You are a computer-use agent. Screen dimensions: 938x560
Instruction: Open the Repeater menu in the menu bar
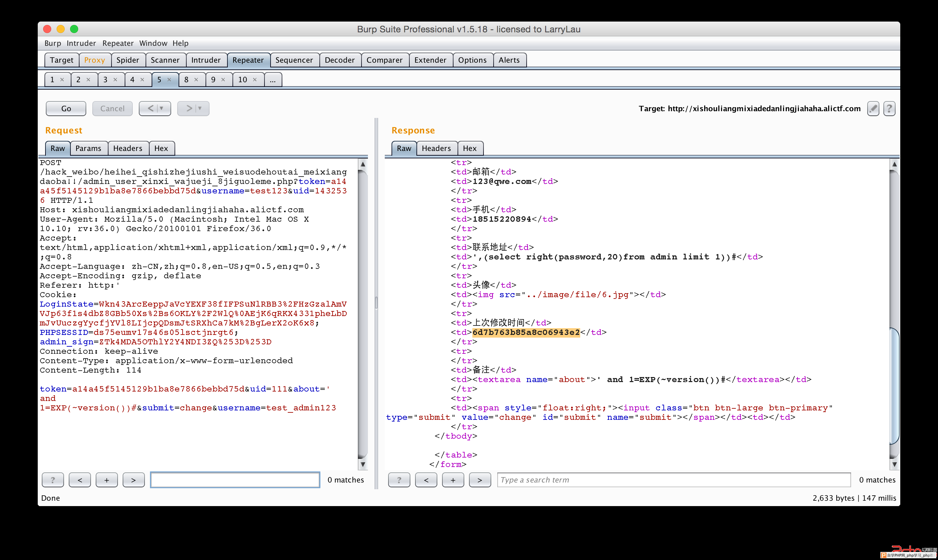pyautogui.click(x=118, y=43)
